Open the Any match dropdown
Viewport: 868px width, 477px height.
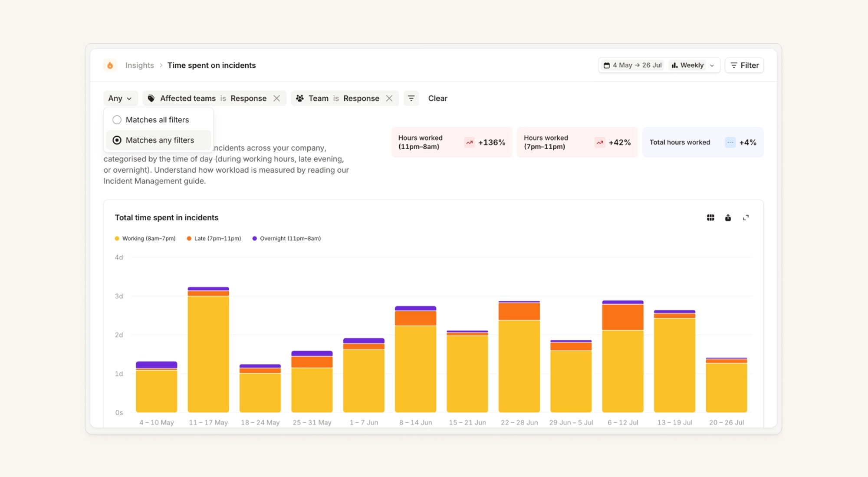pos(120,99)
